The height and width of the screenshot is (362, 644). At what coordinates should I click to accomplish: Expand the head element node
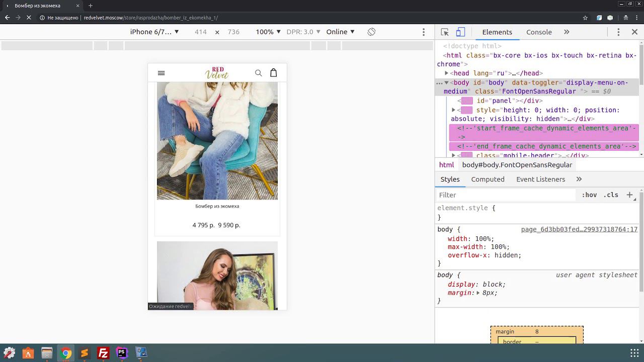tap(446, 73)
